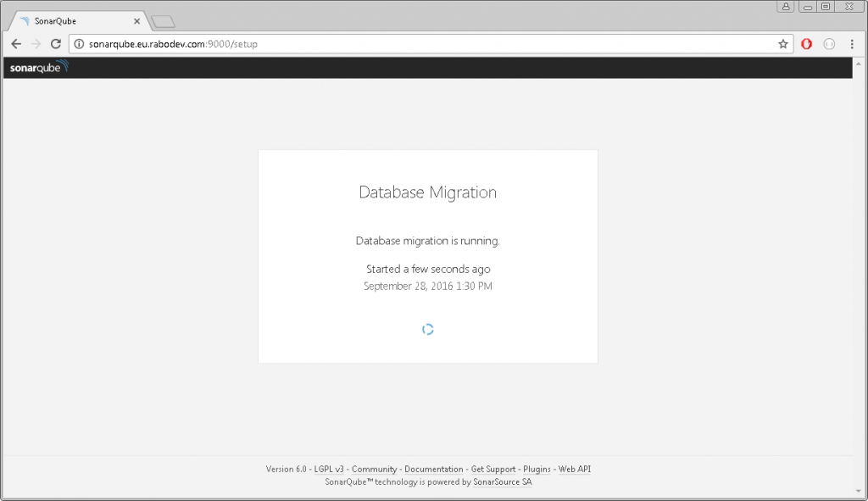Screen dimensions: 868x501
Task: Reload the page with the refresh icon
Action: 56,44
